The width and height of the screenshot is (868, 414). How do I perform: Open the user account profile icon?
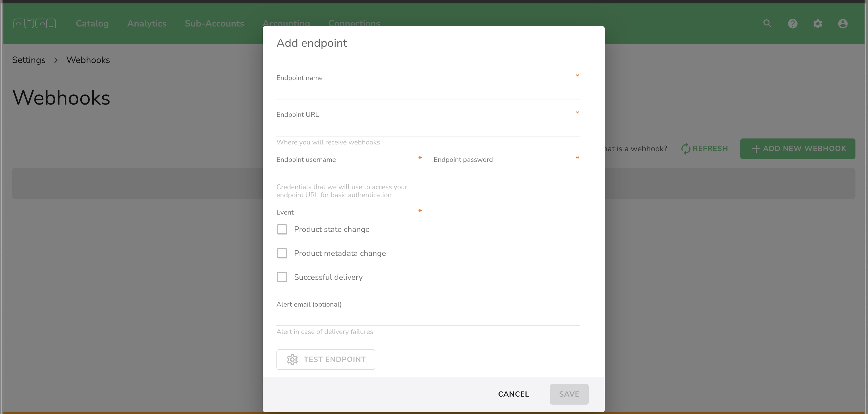pos(843,24)
